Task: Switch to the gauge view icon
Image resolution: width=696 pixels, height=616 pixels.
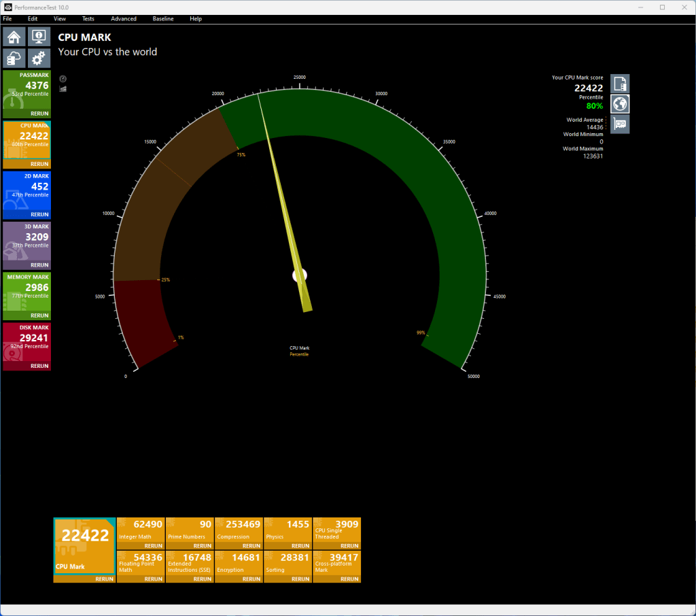Action: point(63,79)
